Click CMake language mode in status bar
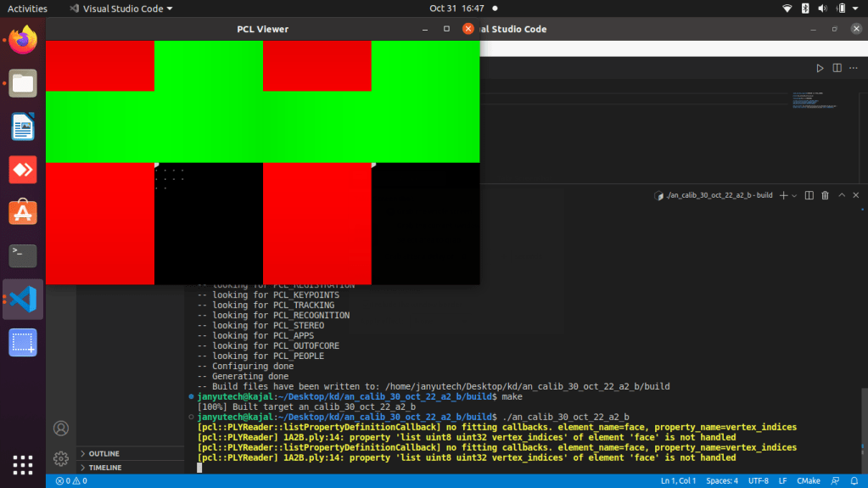This screenshot has height=488, width=868. (x=808, y=481)
